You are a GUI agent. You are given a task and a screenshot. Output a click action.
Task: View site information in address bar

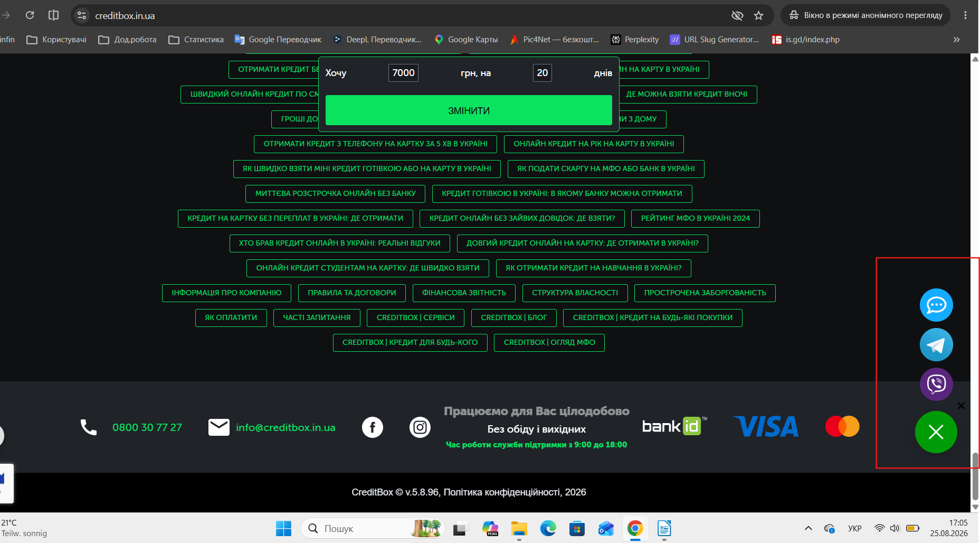82,15
